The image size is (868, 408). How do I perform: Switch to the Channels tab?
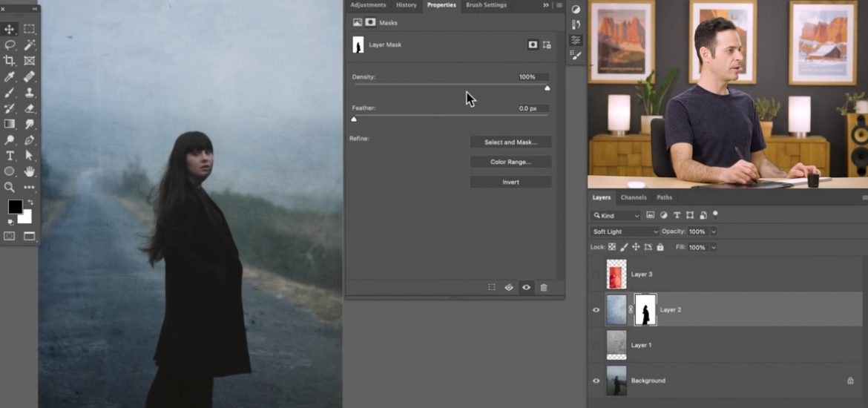634,197
